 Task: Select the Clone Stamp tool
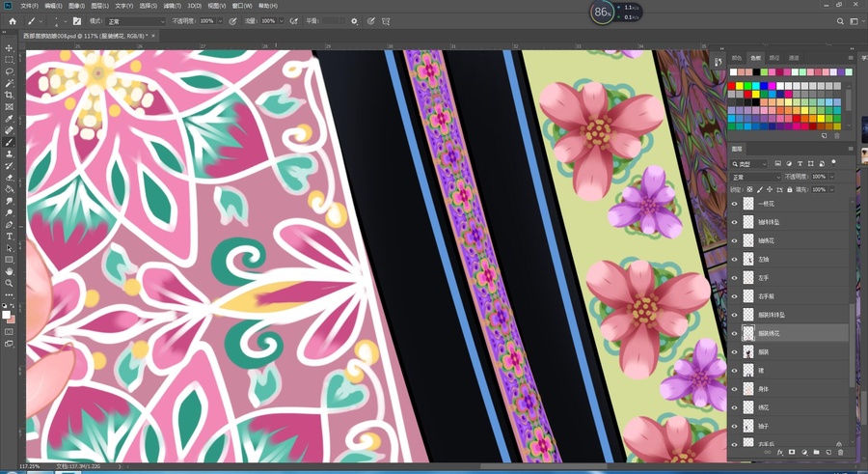tap(9, 154)
